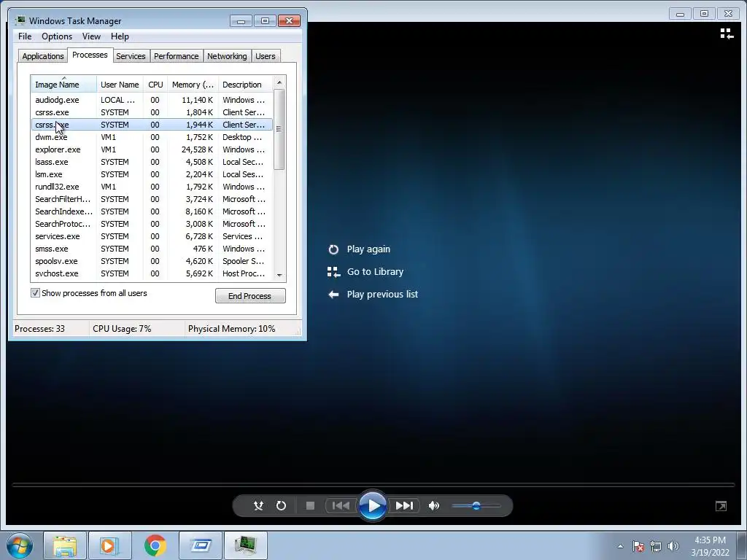Open File Explorer from the taskbar
Screen dimensions: 747x560
click(x=65, y=545)
